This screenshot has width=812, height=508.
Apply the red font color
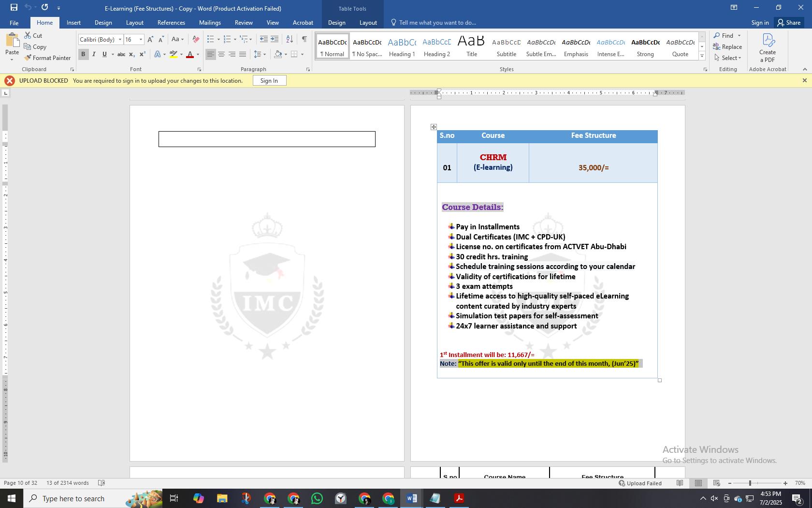189,54
